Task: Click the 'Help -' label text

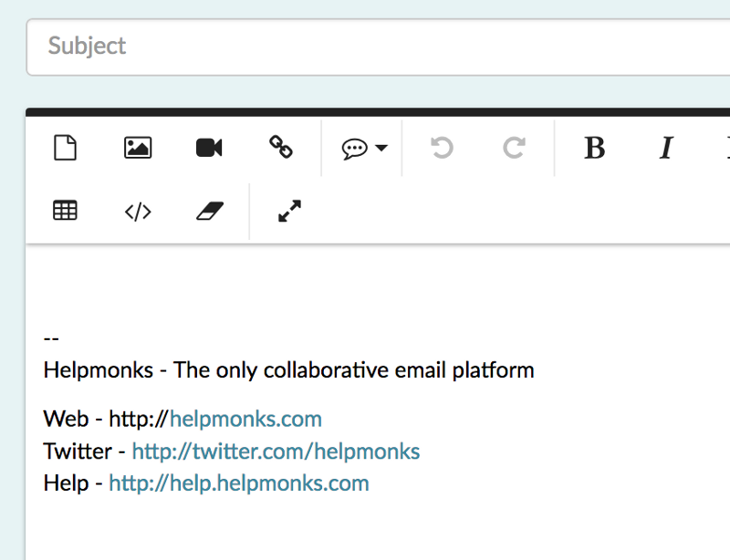Action: click(73, 483)
